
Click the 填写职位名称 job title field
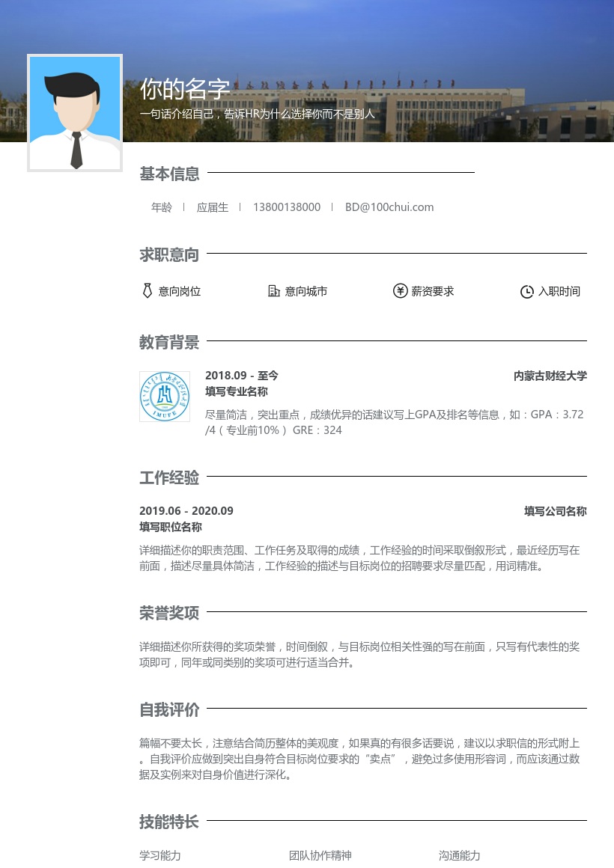click(x=171, y=527)
